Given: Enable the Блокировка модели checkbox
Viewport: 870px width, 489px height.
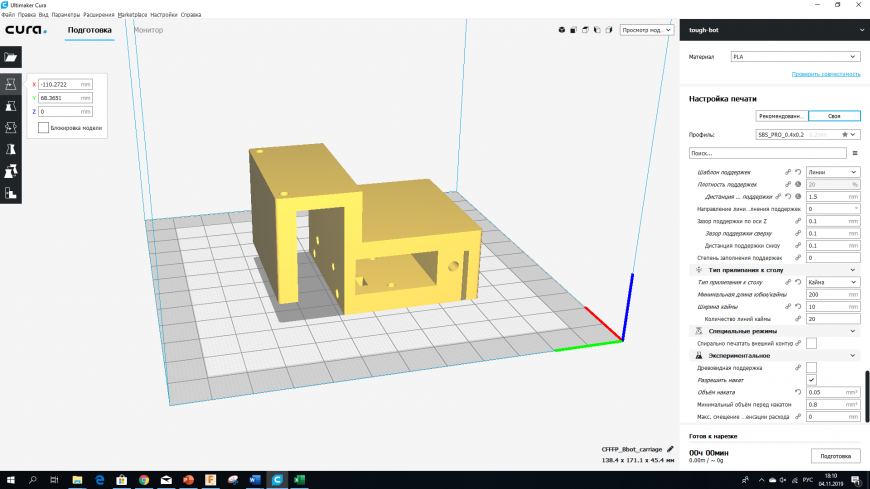Looking at the screenshot, I should (43, 128).
